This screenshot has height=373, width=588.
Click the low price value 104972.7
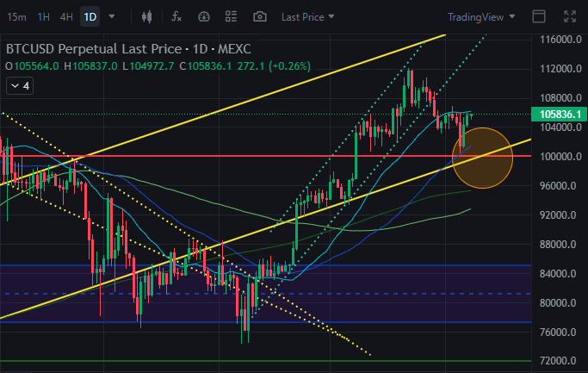tap(152, 66)
